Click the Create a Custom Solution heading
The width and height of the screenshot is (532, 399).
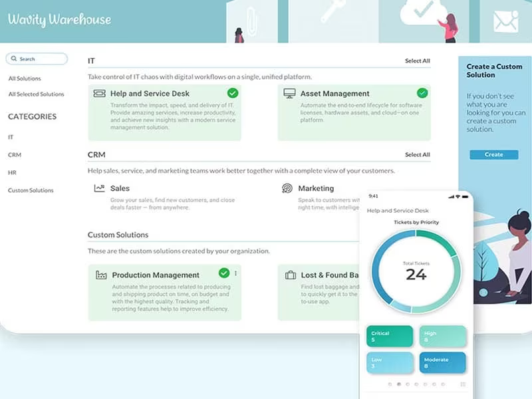[x=494, y=70]
